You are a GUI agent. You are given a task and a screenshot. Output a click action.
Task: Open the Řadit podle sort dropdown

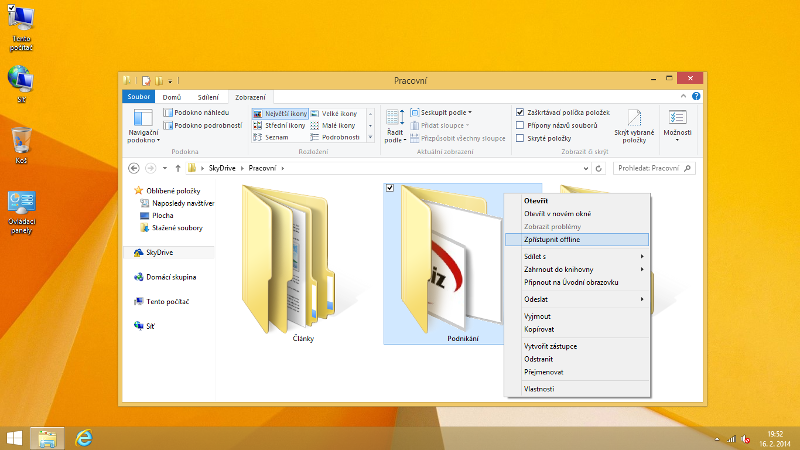point(394,124)
